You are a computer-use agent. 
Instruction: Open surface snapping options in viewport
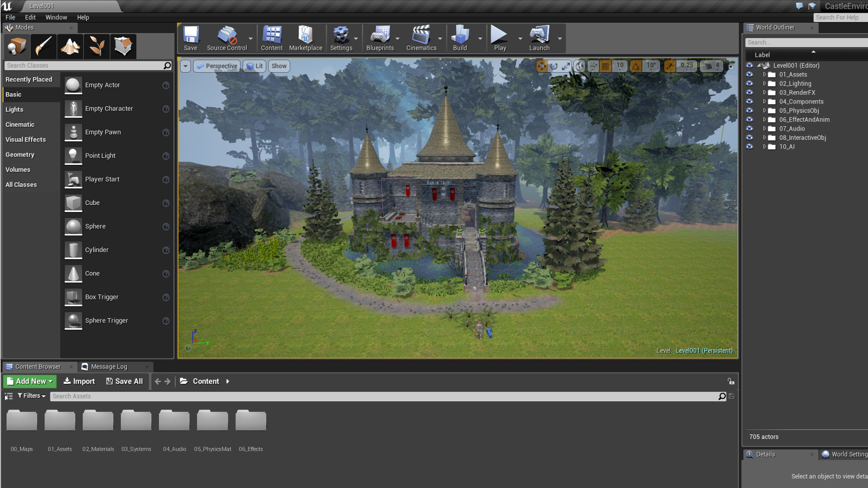[x=593, y=66]
